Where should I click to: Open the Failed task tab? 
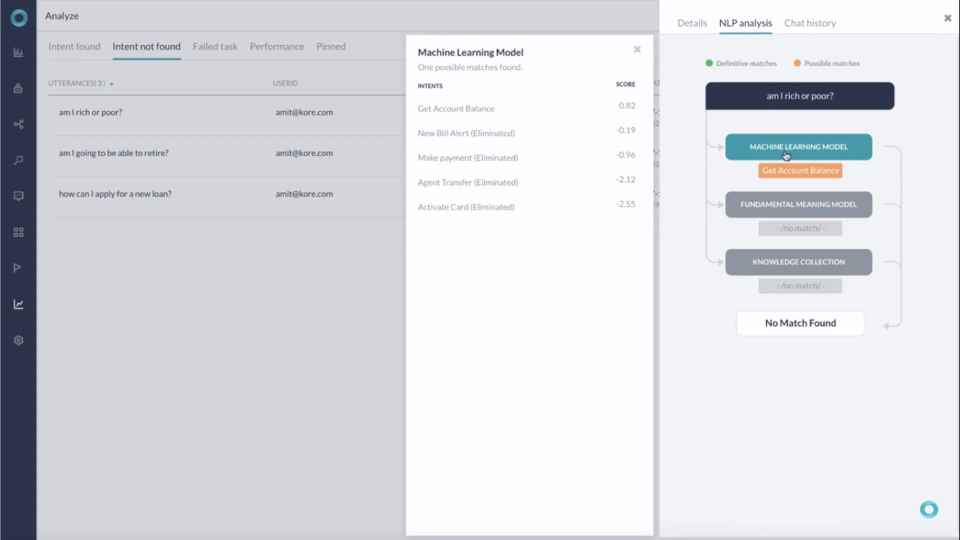coord(215,47)
